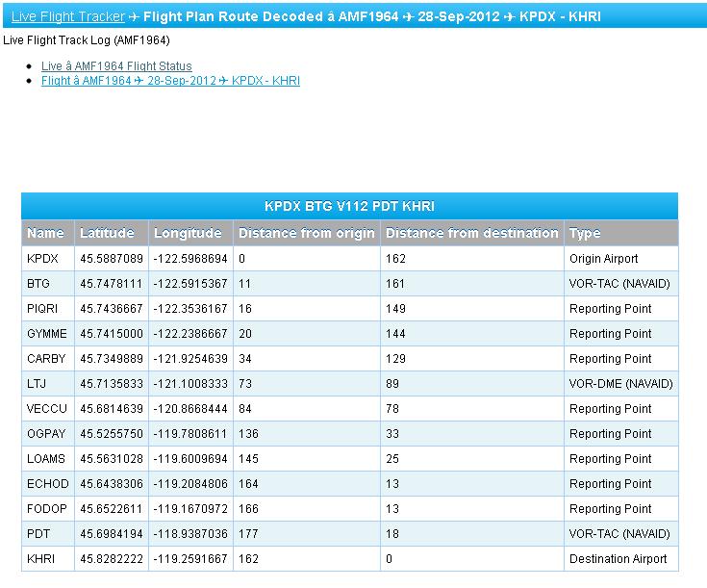The height and width of the screenshot is (588, 707).
Task: Click the Destination Airport type cell
Action: pyautogui.click(x=618, y=559)
